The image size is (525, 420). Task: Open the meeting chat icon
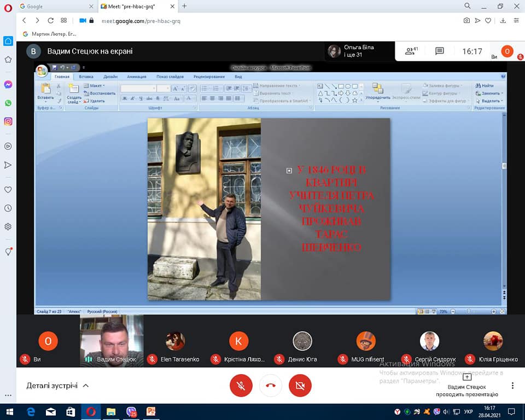point(440,51)
